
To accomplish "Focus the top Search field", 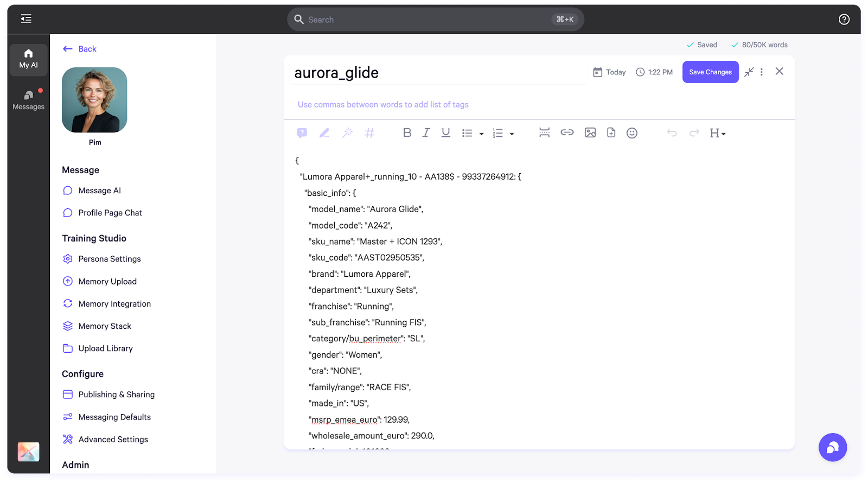I will (x=435, y=20).
